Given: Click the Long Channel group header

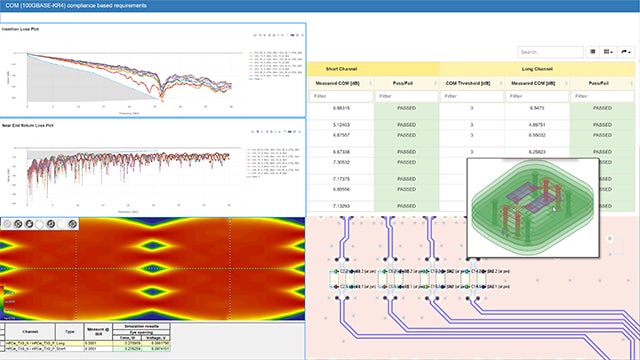Looking at the screenshot, I should (x=537, y=69).
